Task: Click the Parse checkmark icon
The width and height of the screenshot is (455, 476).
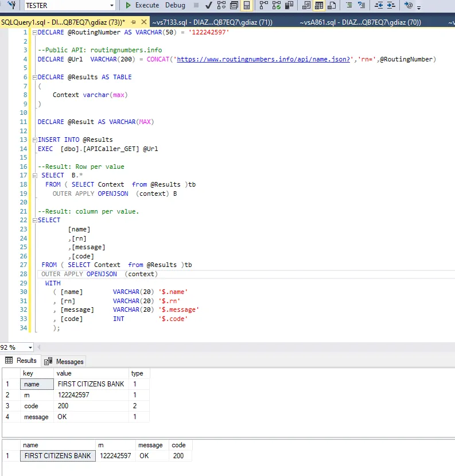Action: [x=208, y=6]
